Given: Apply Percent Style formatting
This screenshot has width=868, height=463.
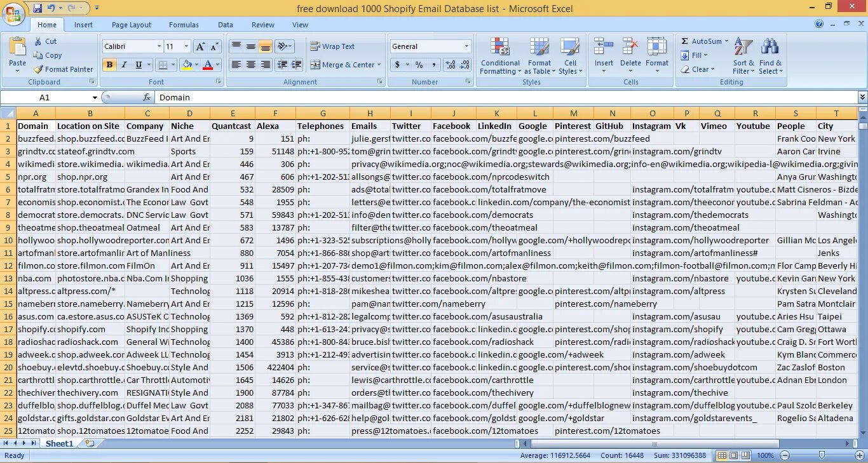Looking at the screenshot, I should [x=419, y=65].
